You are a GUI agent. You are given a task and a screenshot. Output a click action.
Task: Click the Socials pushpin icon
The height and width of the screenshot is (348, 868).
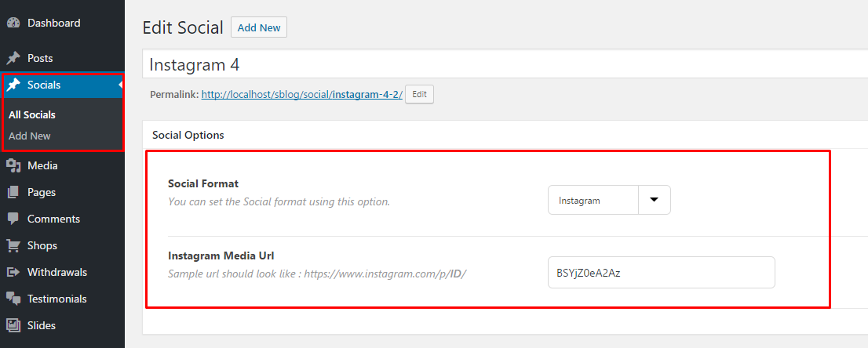(13, 85)
